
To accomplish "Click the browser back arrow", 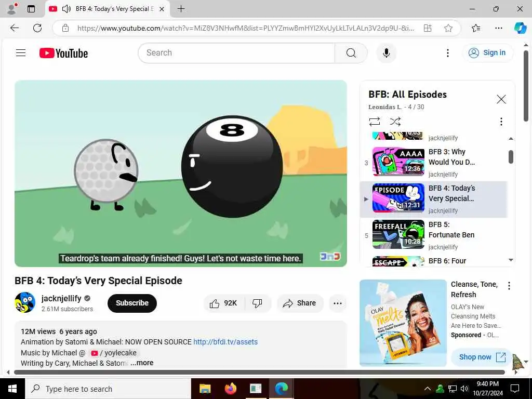I will (15, 28).
